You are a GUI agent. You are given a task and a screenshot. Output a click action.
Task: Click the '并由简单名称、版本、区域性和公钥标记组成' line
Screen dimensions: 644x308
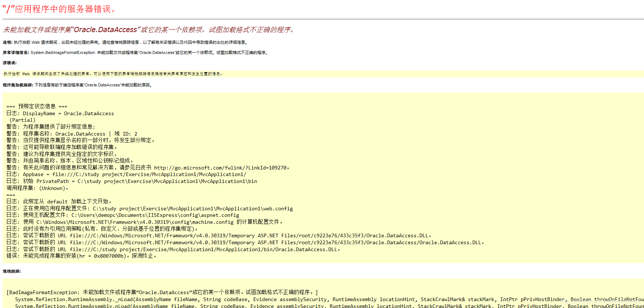[x=70, y=161]
